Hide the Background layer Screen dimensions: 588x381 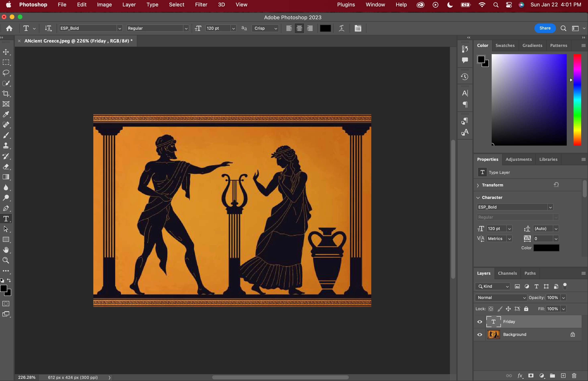point(480,335)
